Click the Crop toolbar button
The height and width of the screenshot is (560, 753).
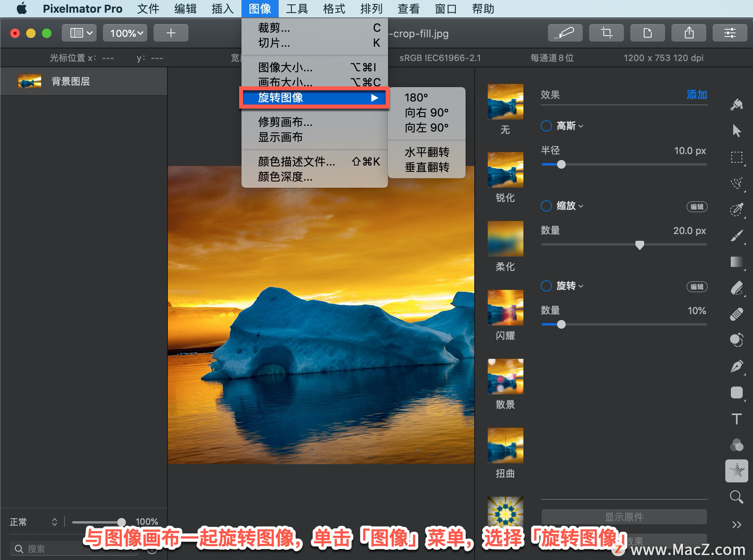pyautogui.click(x=606, y=33)
